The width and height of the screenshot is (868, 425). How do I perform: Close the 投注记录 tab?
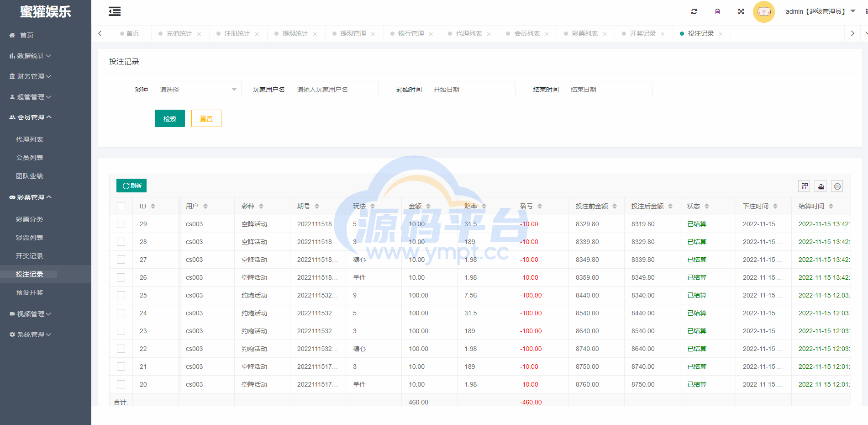(x=721, y=34)
